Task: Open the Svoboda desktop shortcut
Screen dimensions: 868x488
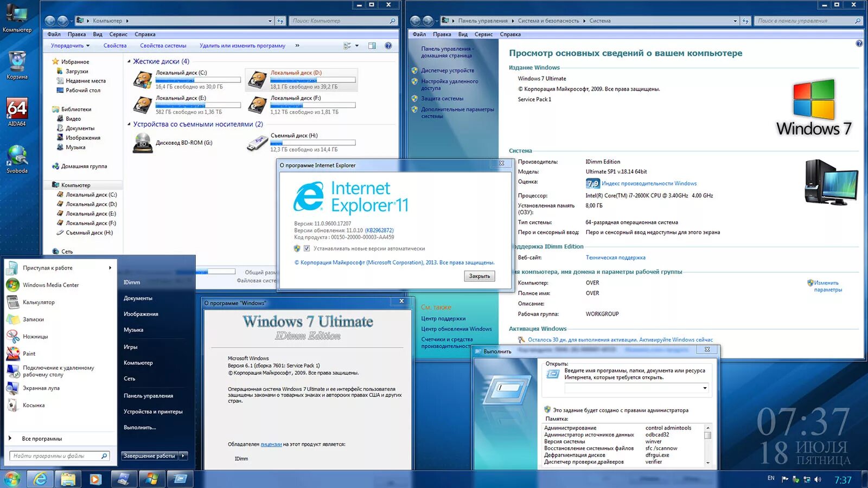Action: pyautogui.click(x=17, y=159)
